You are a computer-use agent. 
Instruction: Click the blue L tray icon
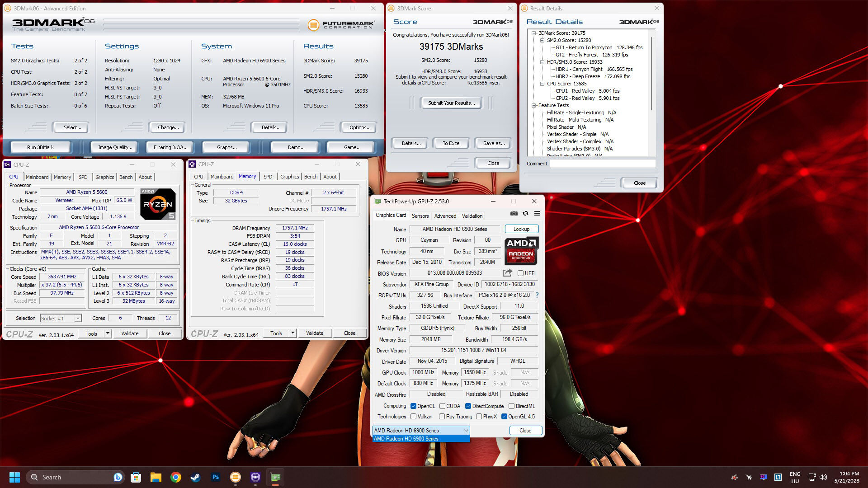(x=778, y=477)
